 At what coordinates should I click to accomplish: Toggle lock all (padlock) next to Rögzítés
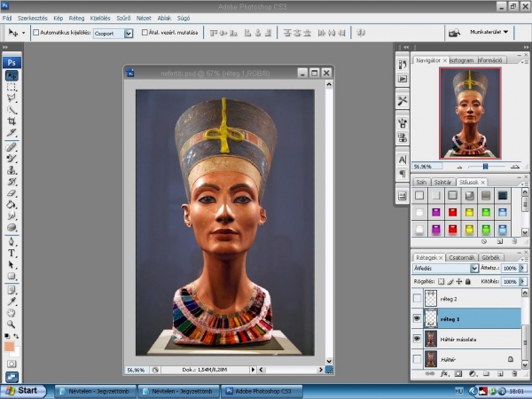468,282
